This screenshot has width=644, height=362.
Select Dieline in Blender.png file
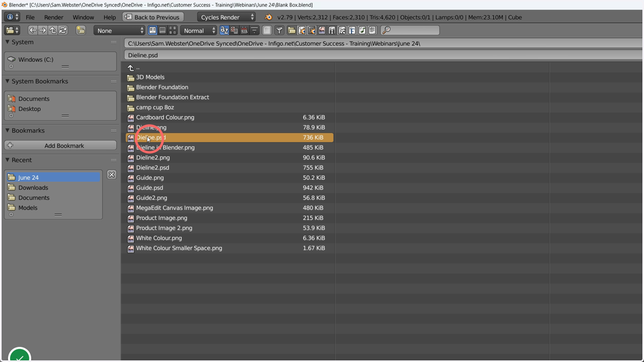(x=230, y=147)
